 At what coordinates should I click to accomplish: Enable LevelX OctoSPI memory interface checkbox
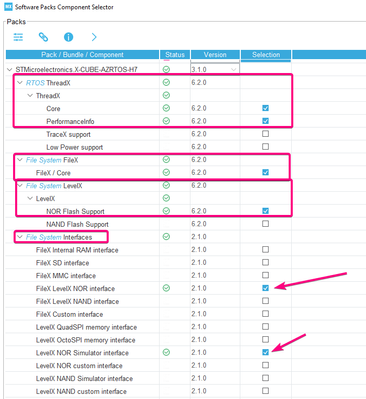265,339
